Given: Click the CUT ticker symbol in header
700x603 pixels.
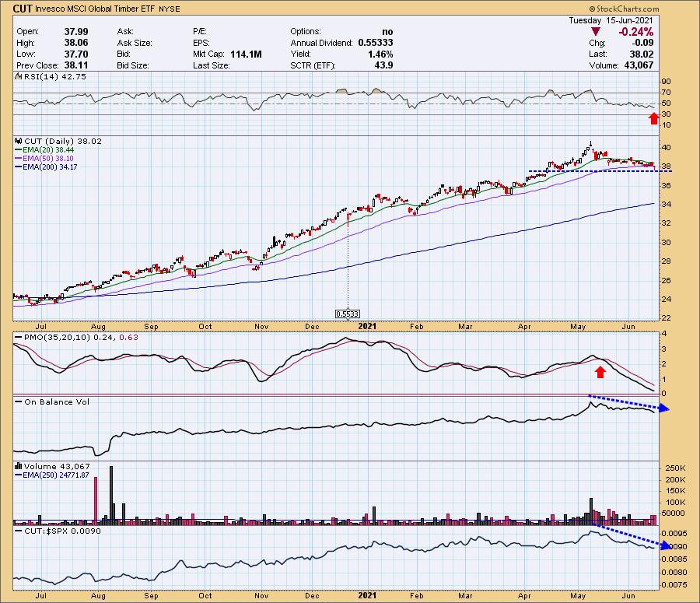Looking at the screenshot, I should click(23, 9).
